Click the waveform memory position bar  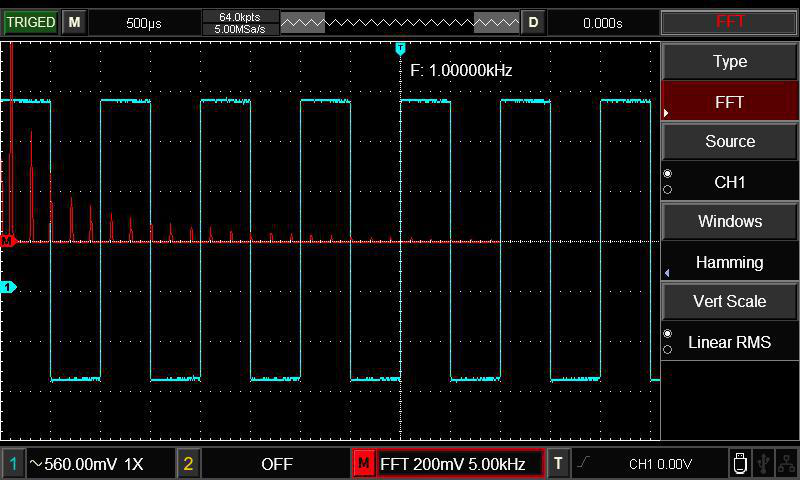400,22
